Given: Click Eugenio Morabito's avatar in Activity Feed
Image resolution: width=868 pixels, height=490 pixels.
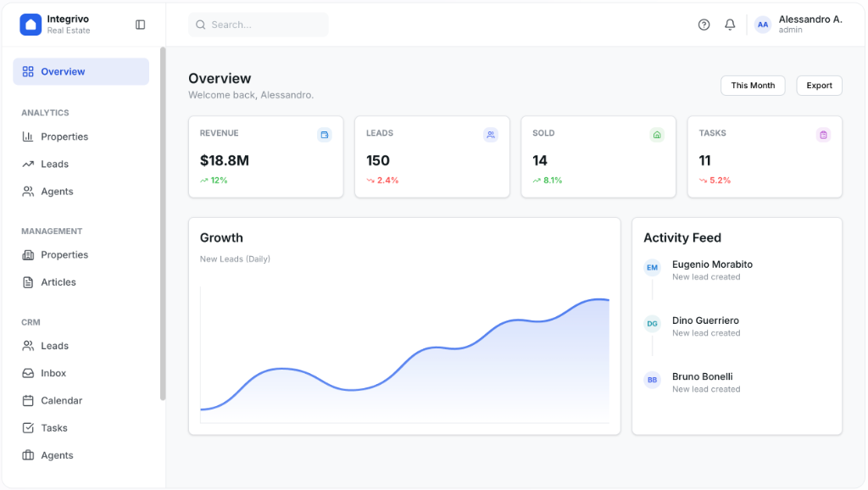Looking at the screenshot, I should (652, 268).
